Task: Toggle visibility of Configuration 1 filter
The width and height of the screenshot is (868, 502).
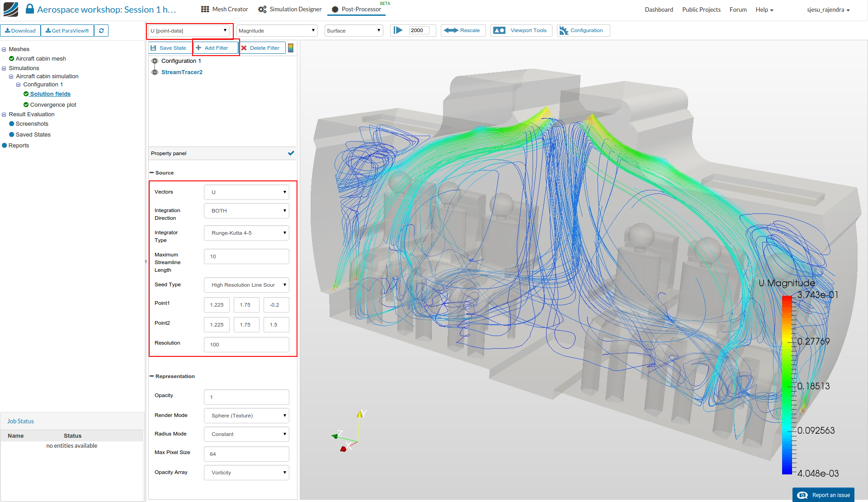Action: pos(155,61)
